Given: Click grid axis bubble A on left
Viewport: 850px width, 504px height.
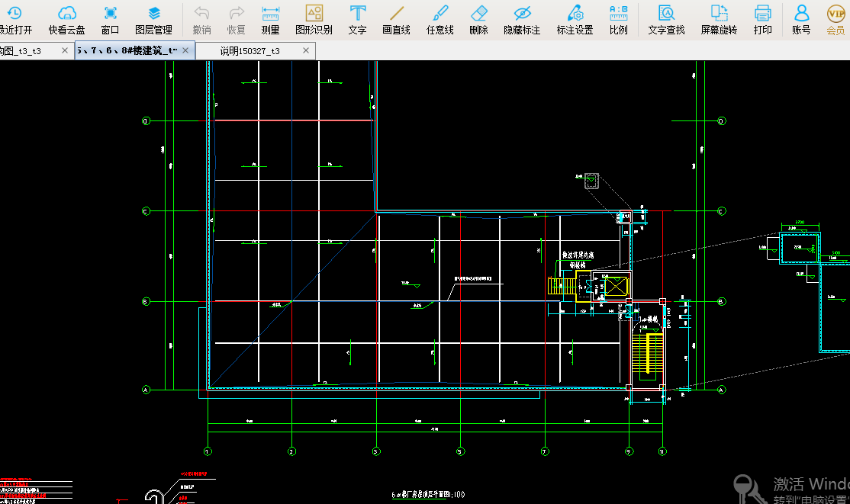Looking at the screenshot, I should pyautogui.click(x=145, y=390).
